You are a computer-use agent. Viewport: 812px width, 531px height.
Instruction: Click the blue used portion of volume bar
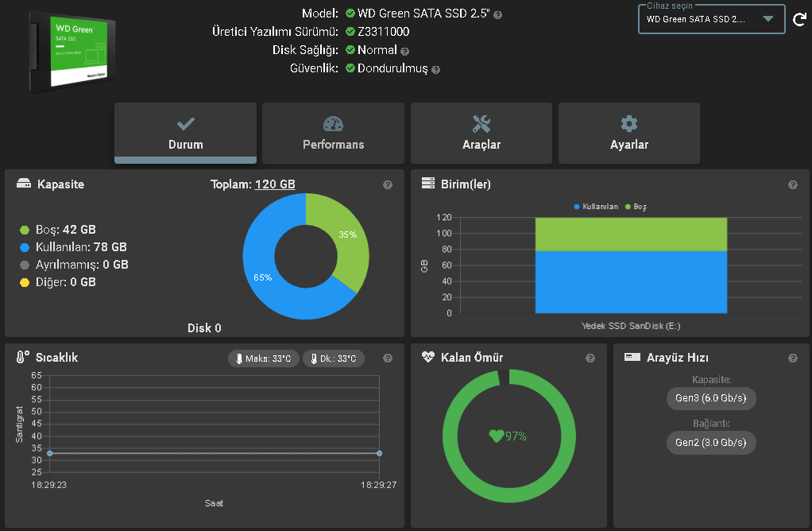point(631,282)
